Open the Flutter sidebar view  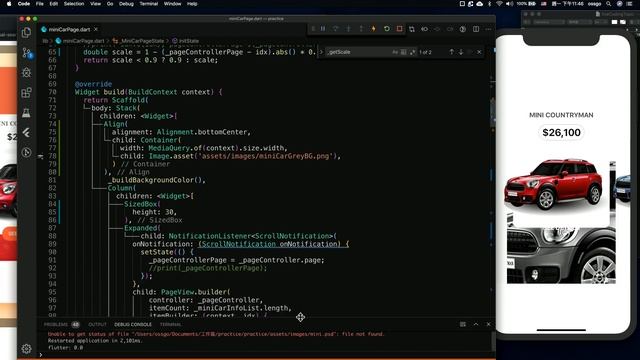(27, 133)
